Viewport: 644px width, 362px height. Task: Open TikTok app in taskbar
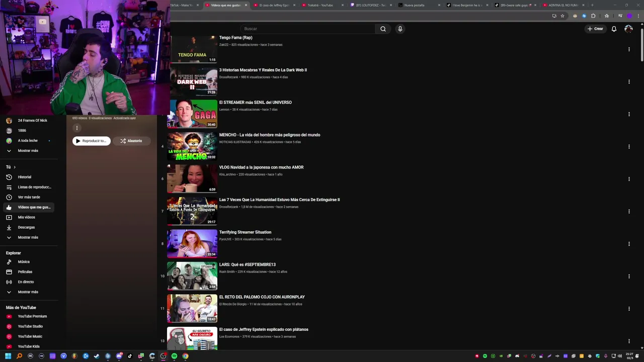click(x=130, y=356)
